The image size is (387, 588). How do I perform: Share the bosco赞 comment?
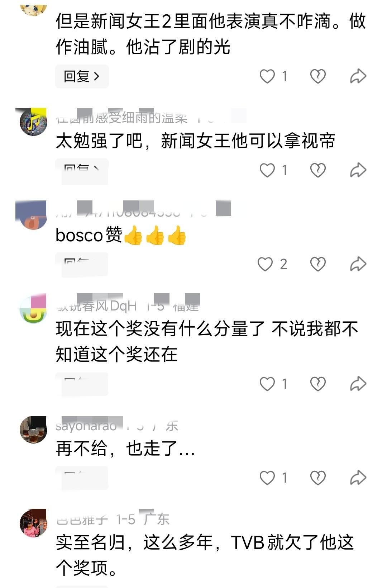tap(358, 264)
